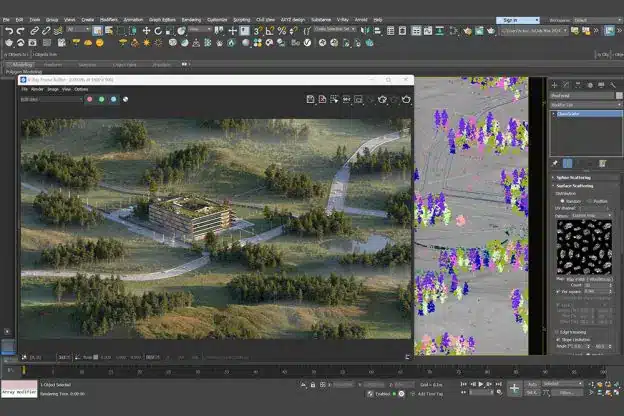The height and width of the screenshot is (416, 624).
Task: Open the Render menu in Frame Buffer window
Action: point(37,89)
